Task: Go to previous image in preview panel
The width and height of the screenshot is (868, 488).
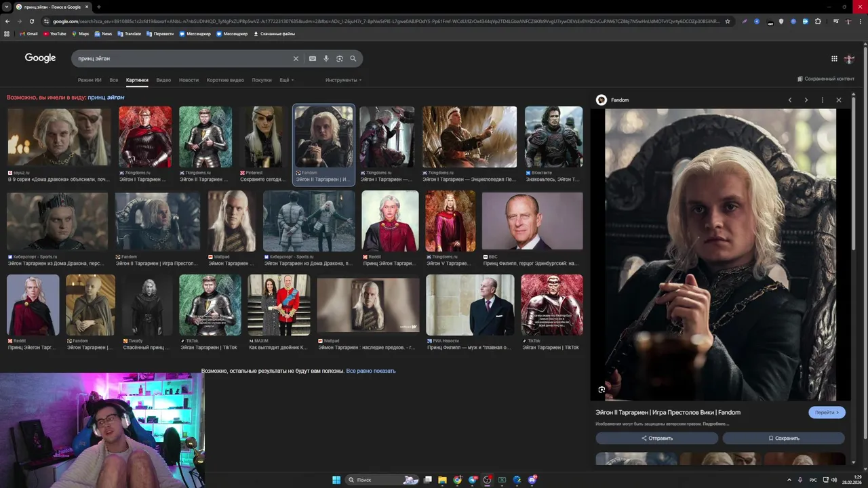Action: click(790, 100)
